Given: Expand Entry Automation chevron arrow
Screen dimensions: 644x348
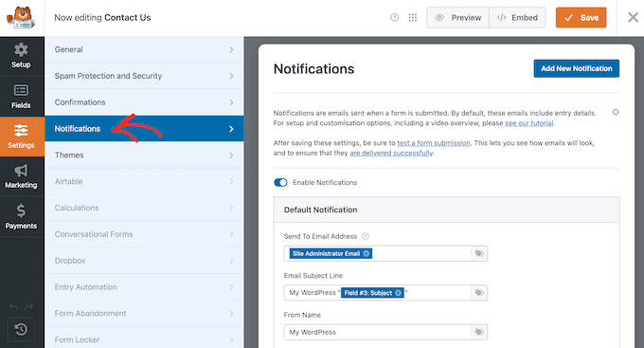Looking at the screenshot, I should 231,287.
